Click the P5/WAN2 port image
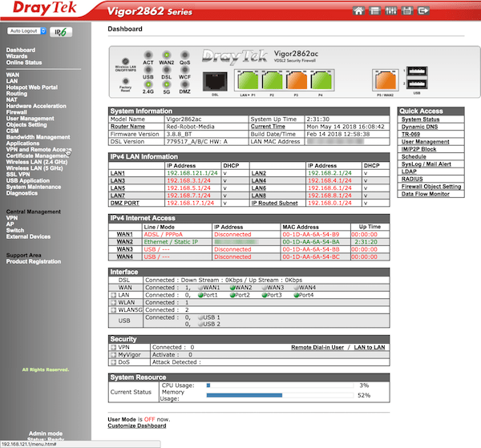The width and height of the screenshot is (481, 448). (x=386, y=80)
